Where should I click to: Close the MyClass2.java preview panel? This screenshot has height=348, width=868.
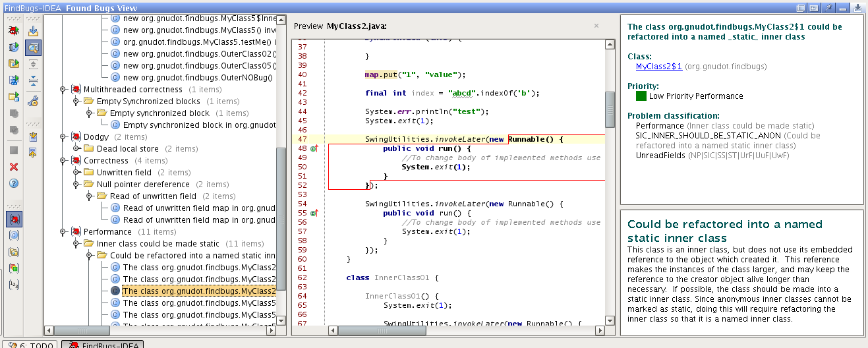pos(596,26)
